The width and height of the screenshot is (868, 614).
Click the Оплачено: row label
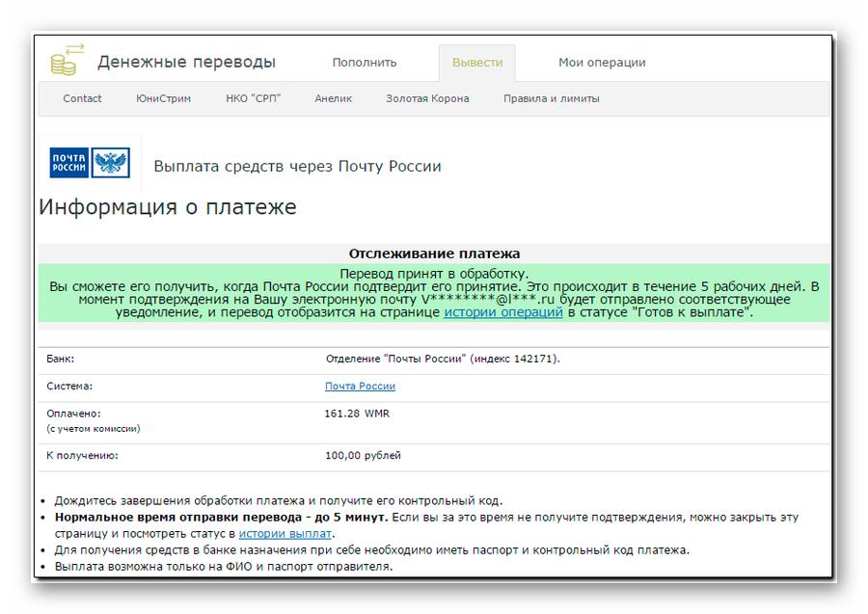tap(73, 414)
